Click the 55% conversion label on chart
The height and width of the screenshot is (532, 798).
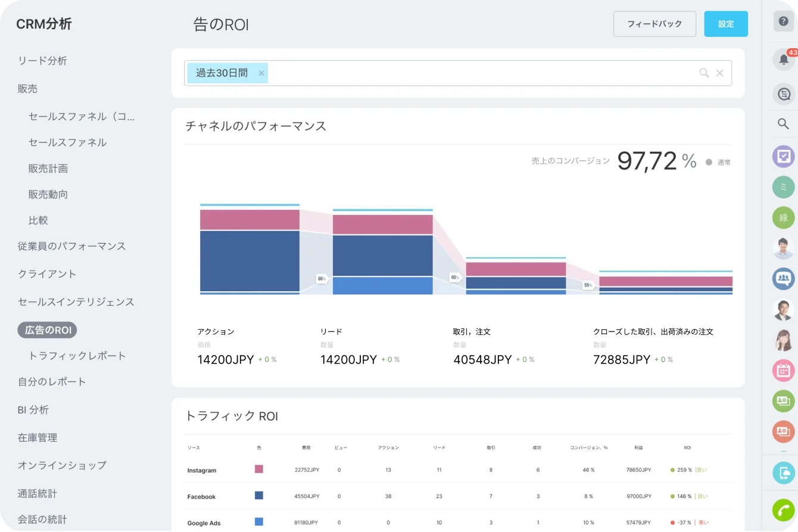point(588,285)
